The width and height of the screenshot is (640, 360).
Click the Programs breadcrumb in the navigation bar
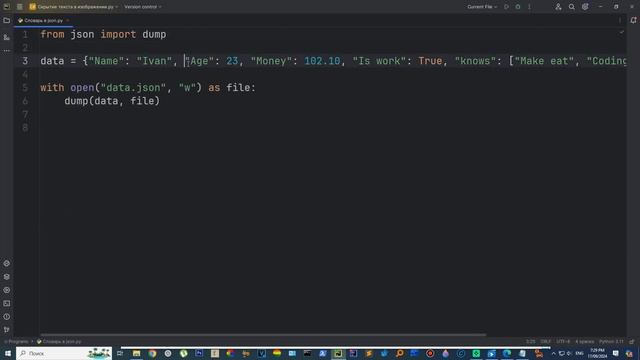click(18, 342)
